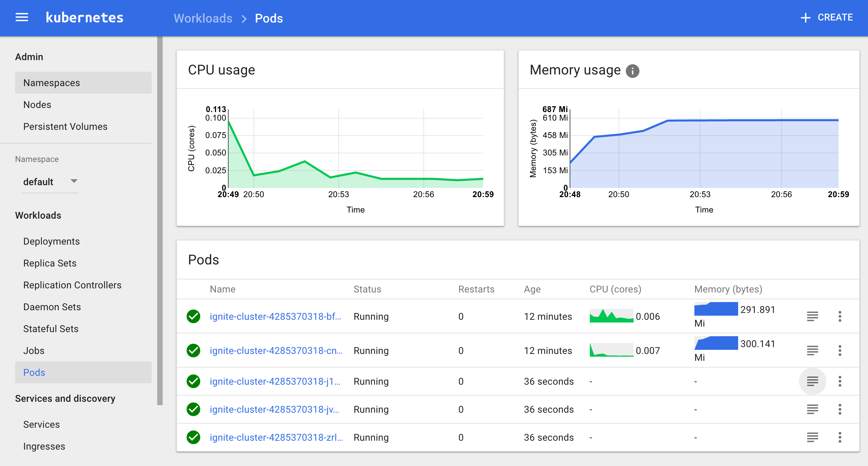Open the default namespace dropdown
The image size is (868, 466).
click(x=50, y=182)
